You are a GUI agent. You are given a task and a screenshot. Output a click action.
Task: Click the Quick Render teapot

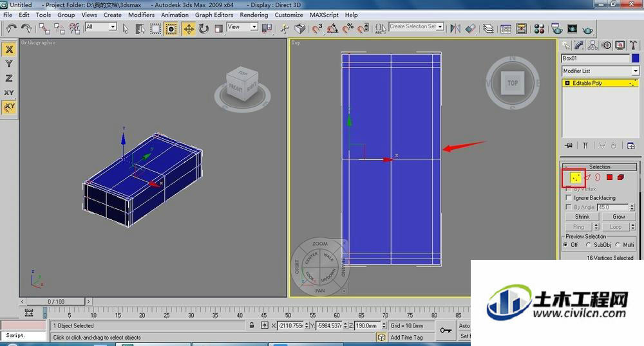point(588,29)
